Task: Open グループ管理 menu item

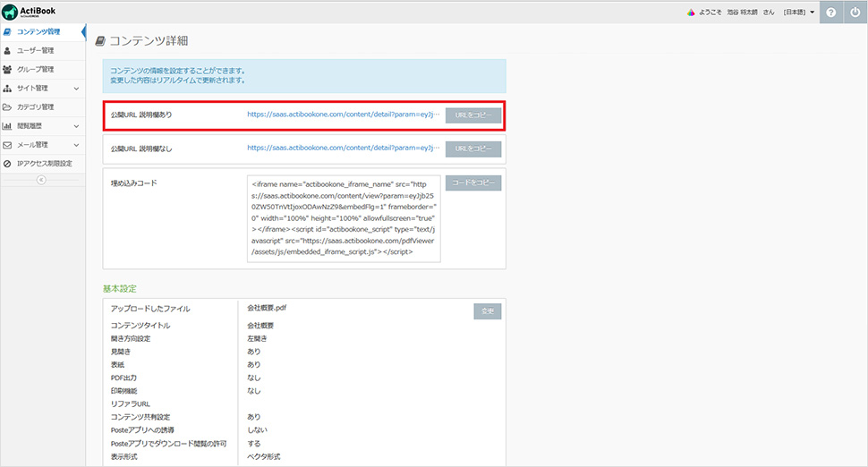Action: [x=42, y=69]
